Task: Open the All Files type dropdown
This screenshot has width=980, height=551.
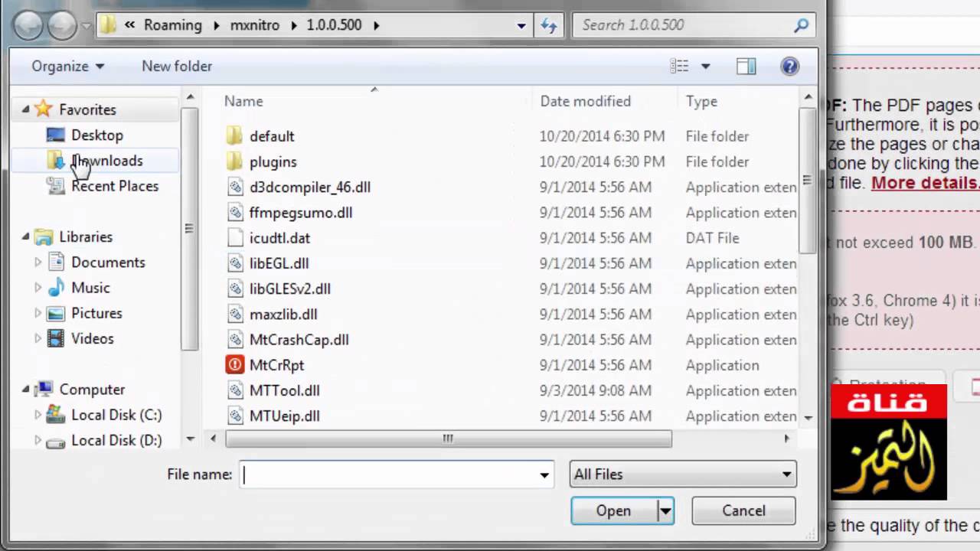Action: point(683,474)
